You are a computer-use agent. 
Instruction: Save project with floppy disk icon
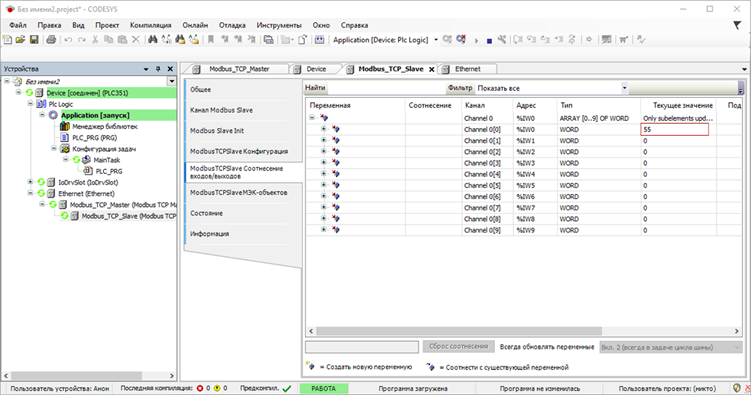pos(34,40)
